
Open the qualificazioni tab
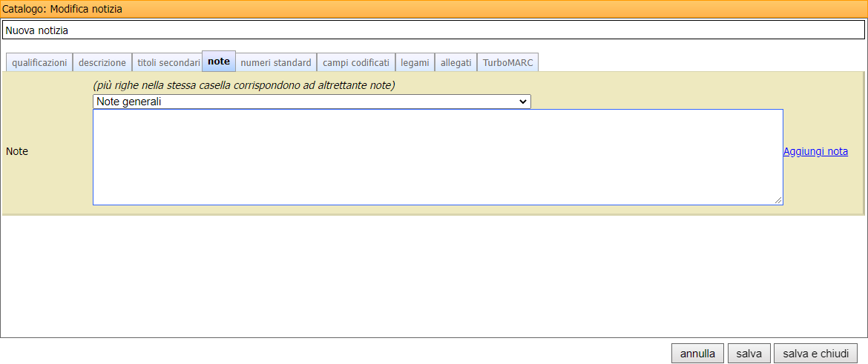pos(39,63)
